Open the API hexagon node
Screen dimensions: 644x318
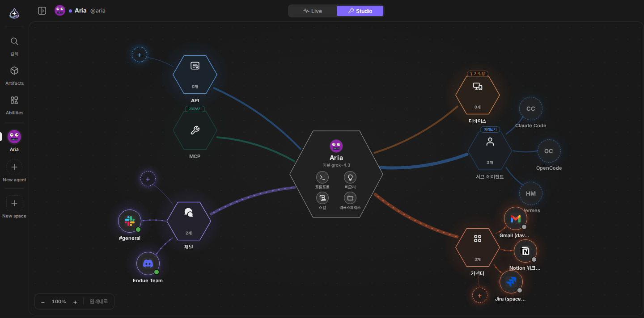(x=195, y=75)
